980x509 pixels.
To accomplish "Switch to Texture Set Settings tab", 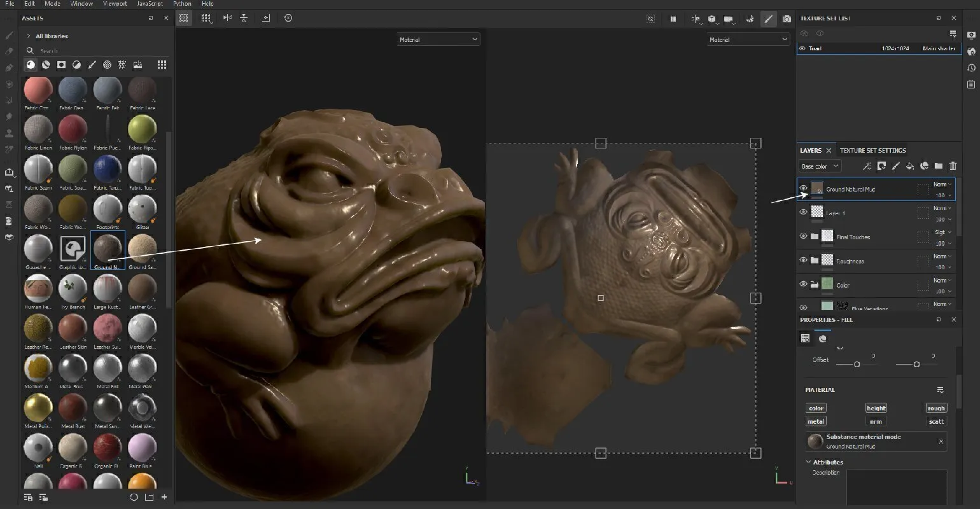I will 872,151.
